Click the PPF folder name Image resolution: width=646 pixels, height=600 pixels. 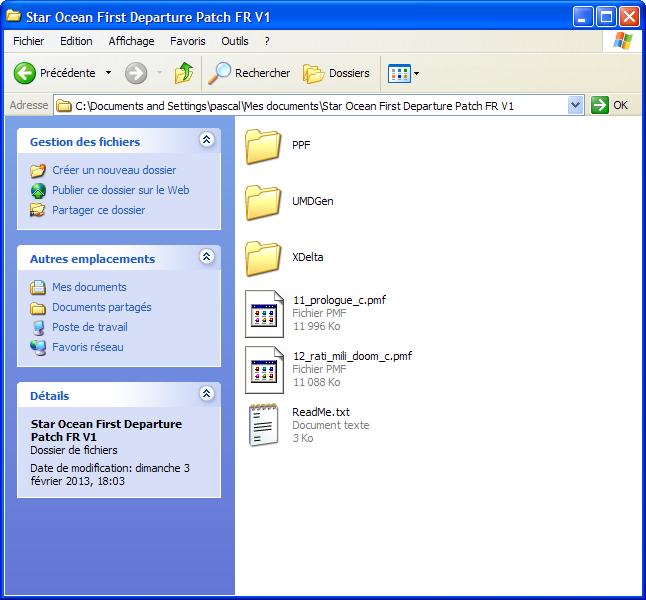point(301,145)
